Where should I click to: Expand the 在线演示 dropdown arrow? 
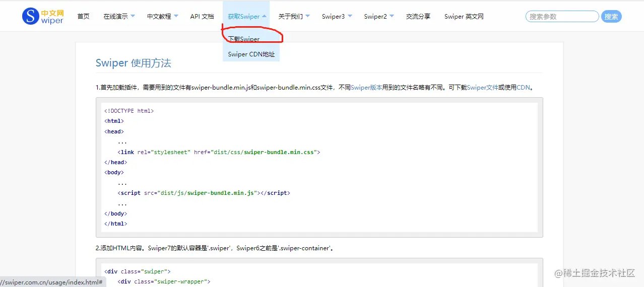[x=133, y=16]
